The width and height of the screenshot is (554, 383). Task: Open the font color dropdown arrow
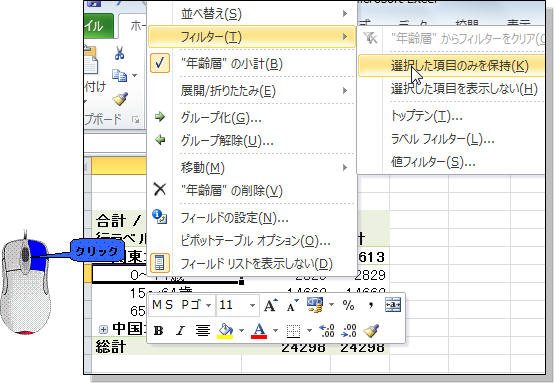(275, 331)
